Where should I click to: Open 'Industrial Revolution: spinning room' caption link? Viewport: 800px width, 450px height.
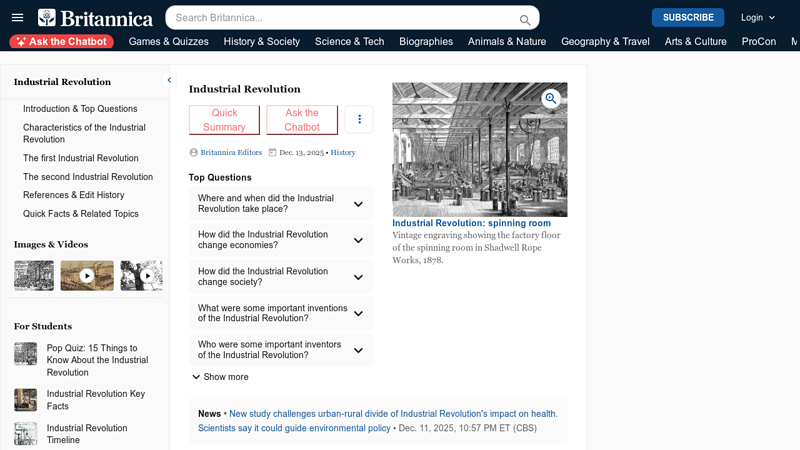tap(471, 223)
